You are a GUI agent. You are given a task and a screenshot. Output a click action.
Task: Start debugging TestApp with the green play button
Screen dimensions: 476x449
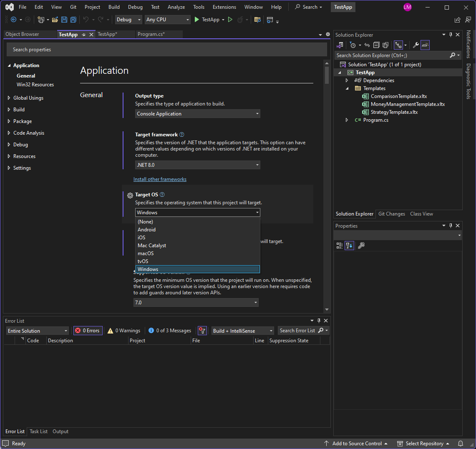click(197, 20)
